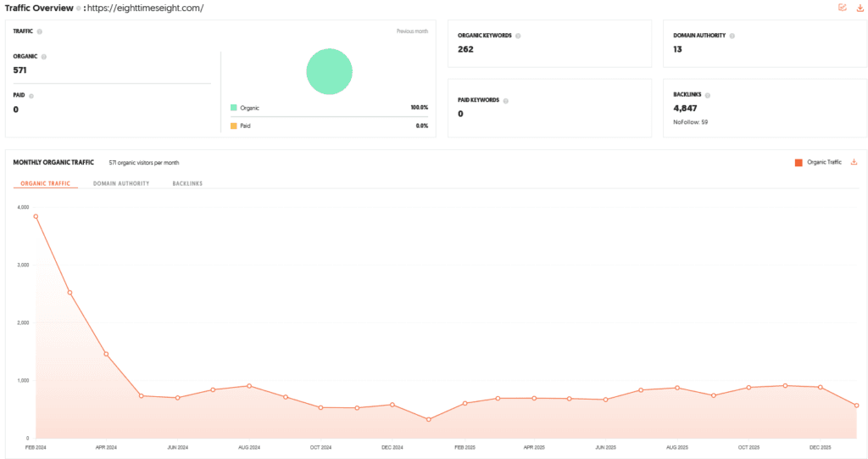The image size is (868, 459).
Task: Click the 1,000 y-axis label
Action: [23, 381]
